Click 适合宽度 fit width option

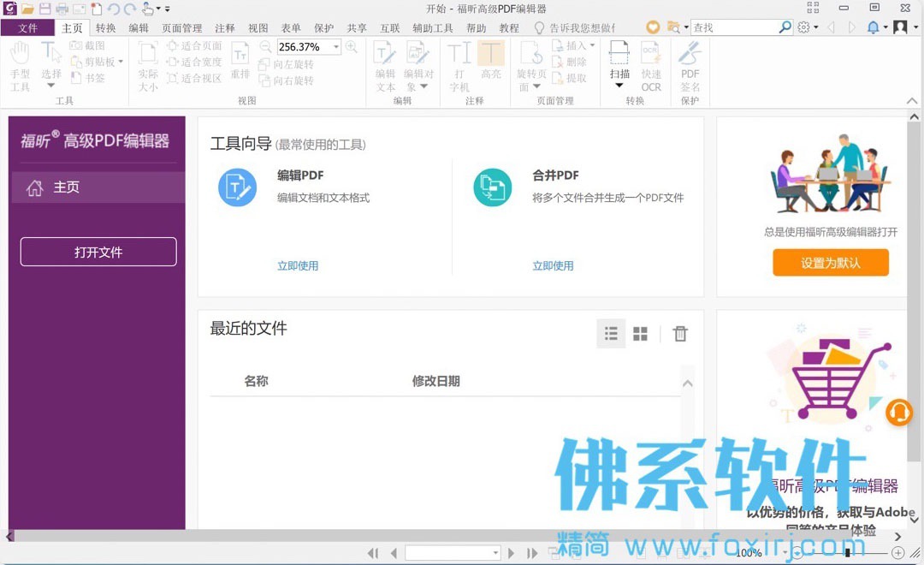click(194, 62)
